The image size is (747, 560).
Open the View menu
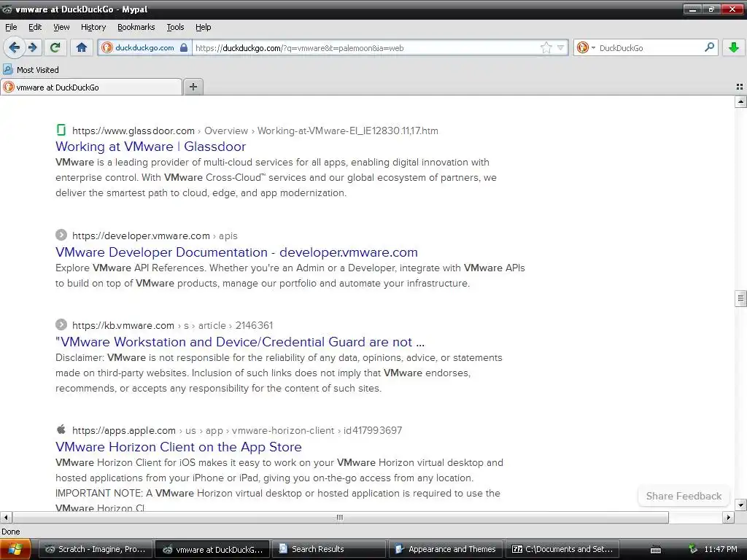click(x=61, y=27)
